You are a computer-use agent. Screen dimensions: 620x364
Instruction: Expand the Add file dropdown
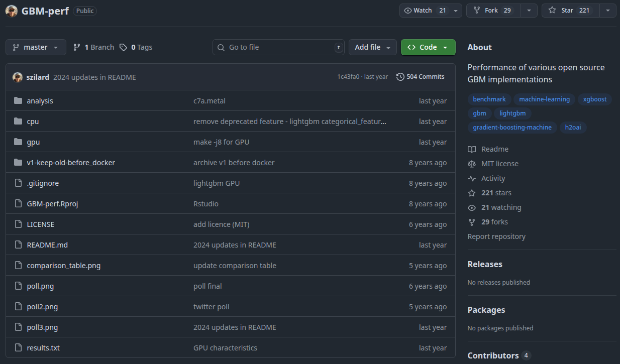coord(372,47)
